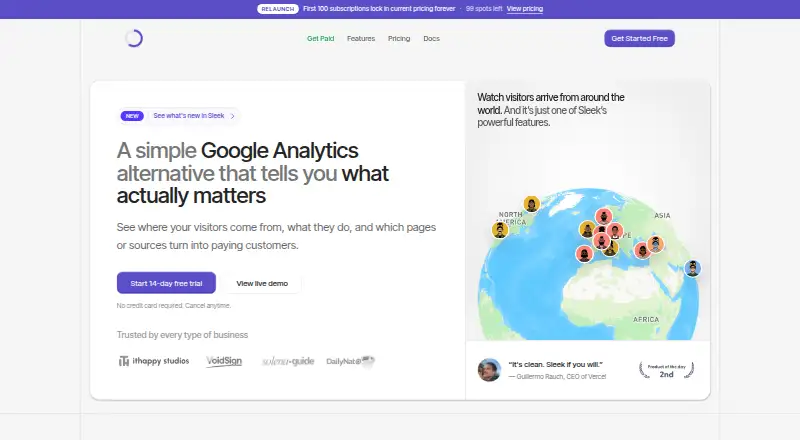This screenshot has height=440, width=800.
Task: Click the "It's clean. Sleek if you will." quote
Action: click(x=556, y=364)
